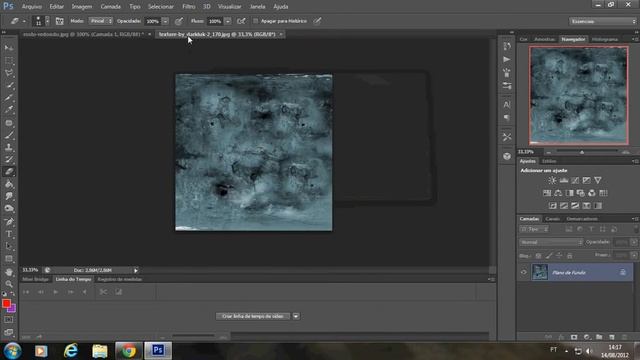Screen dimensions: 640x360
Task: Select the Rectangular Marquee tool
Action: pos(9,61)
